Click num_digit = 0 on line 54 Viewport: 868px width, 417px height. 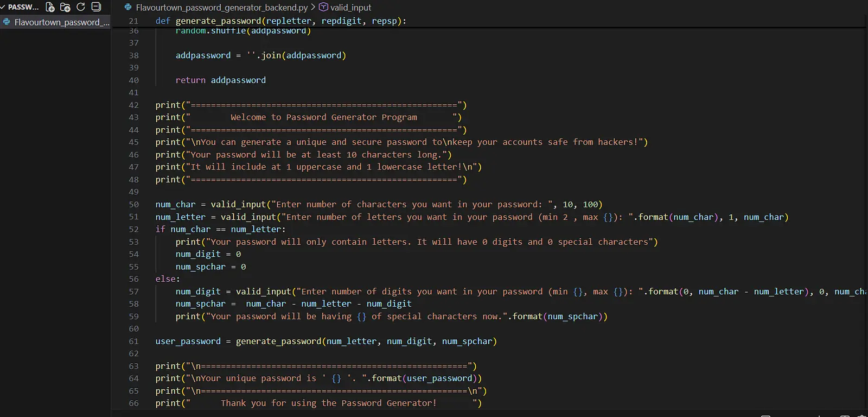click(x=208, y=254)
